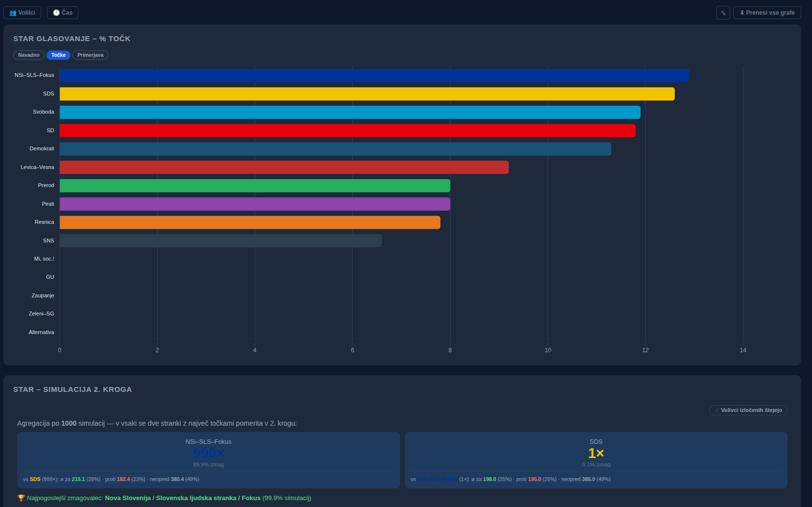This screenshot has width=812, height=507.
Task: Select the Točke chart mode
Action: coord(58,55)
